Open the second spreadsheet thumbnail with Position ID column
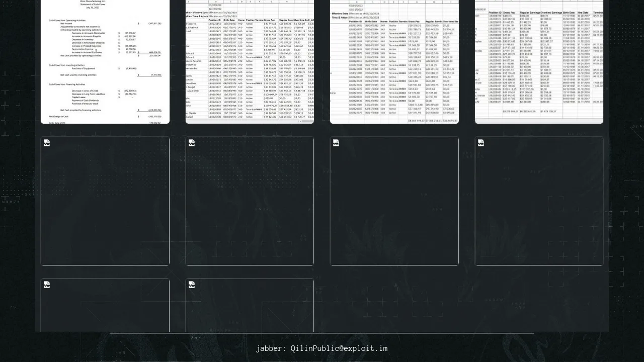The width and height of the screenshot is (644, 362). (x=250, y=60)
